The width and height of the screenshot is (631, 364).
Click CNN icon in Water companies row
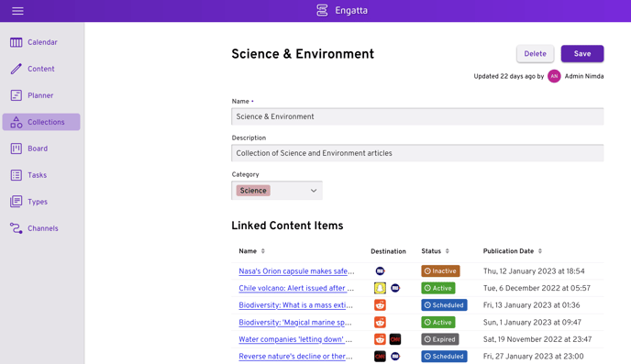(395, 339)
